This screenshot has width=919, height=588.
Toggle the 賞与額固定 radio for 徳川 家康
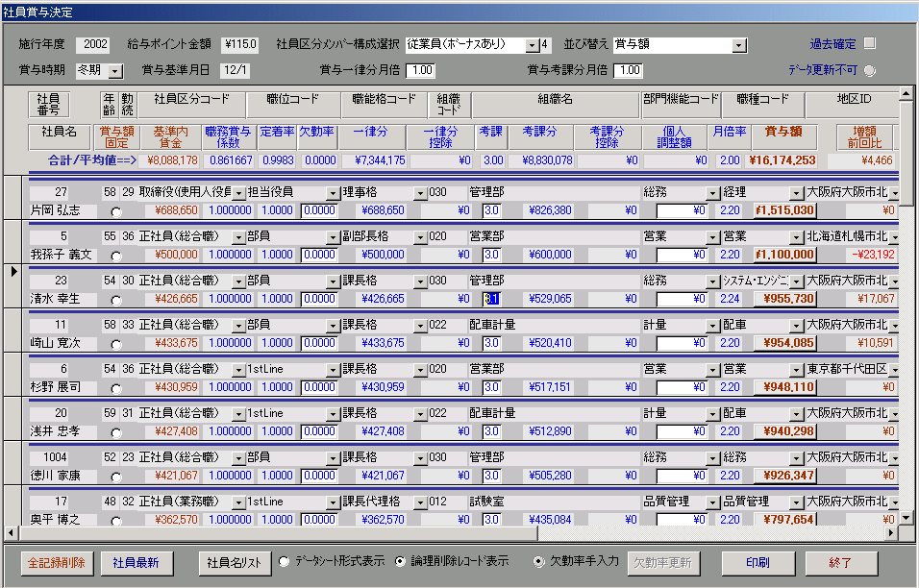click(x=116, y=477)
